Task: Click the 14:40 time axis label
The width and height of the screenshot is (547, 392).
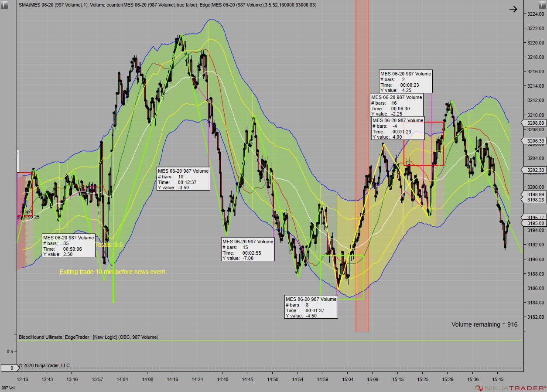Action: pos(222,380)
